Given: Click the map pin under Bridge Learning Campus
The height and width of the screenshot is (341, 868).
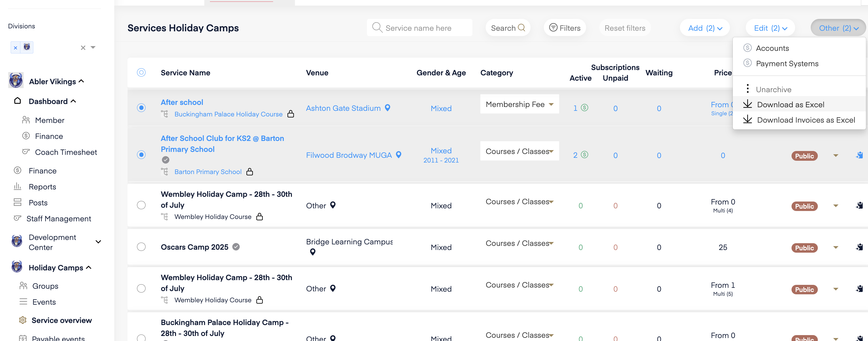Looking at the screenshot, I should 313,252.
